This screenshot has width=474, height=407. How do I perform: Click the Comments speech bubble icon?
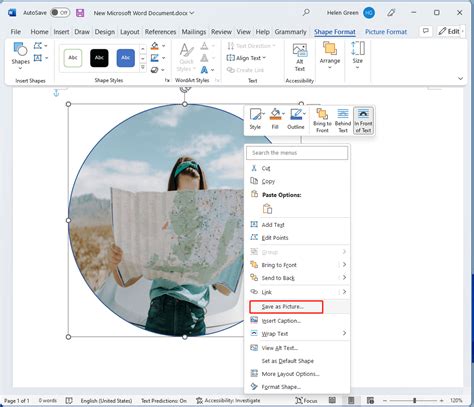(426, 31)
